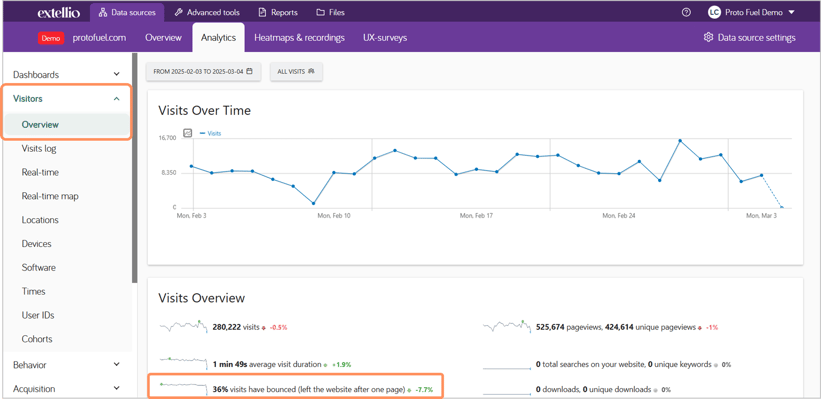Click the lowest data point before Feb 10
This screenshot has height=399, width=821.
click(x=313, y=203)
